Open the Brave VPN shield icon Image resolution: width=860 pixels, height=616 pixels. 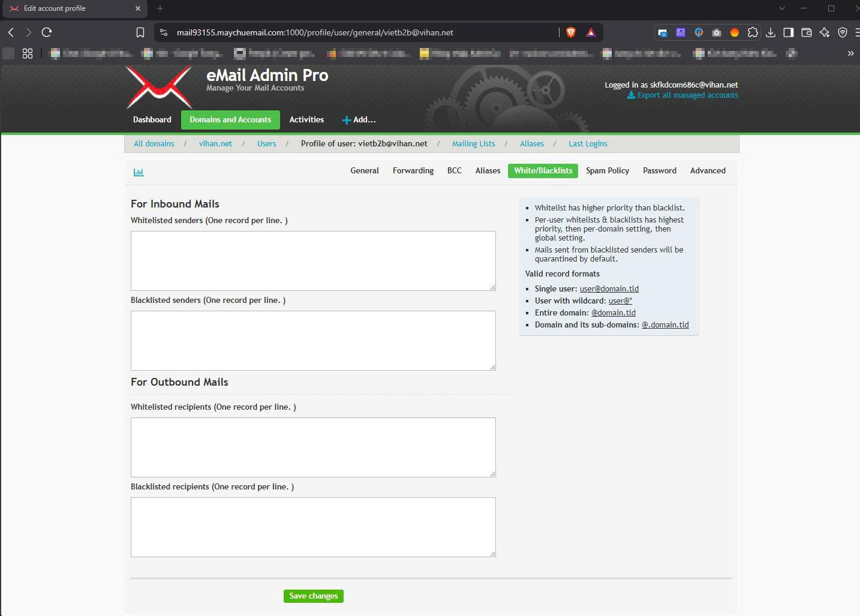(x=843, y=32)
